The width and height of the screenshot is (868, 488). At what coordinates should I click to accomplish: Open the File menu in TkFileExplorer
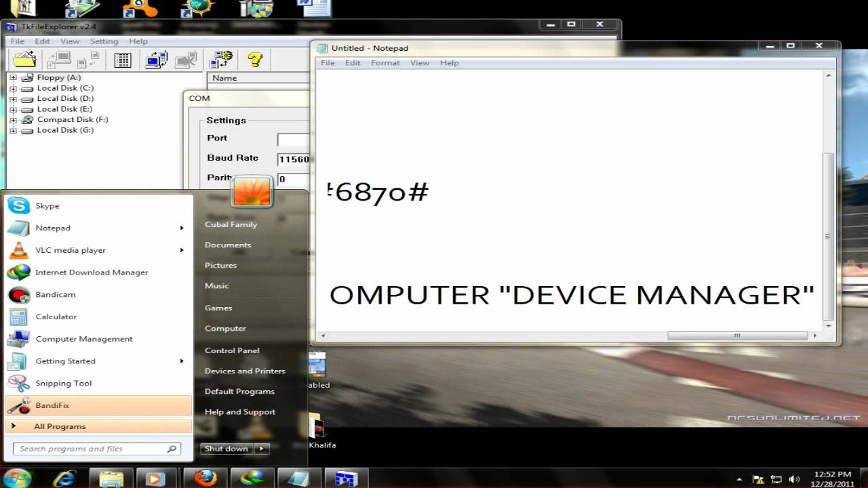(x=18, y=41)
